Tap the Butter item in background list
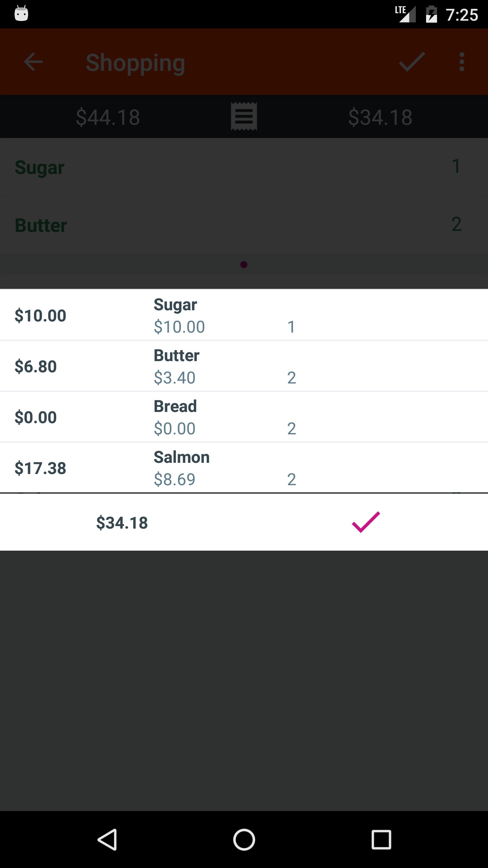The height and width of the screenshot is (868, 488). pos(41,225)
